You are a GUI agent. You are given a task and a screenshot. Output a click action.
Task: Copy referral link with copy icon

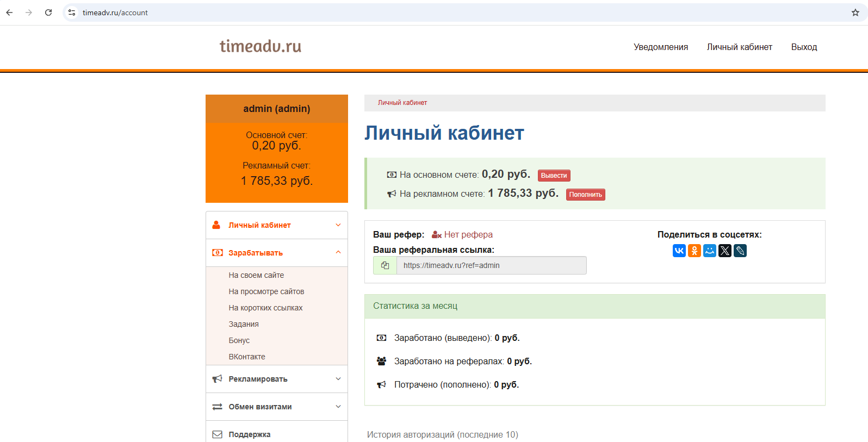tap(385, 265)
